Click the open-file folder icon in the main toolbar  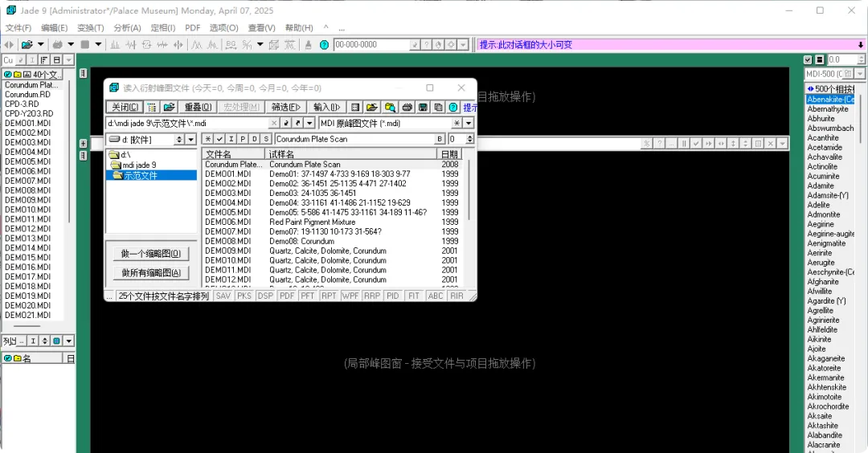point(27,45)
